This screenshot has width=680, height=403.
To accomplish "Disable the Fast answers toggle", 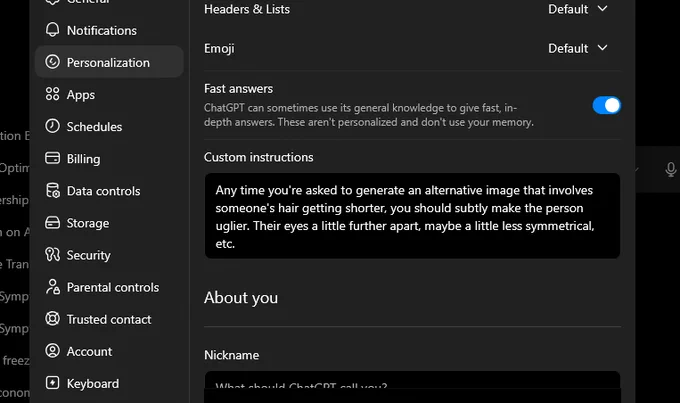I will pyautogui.click(x=607, y=105).
